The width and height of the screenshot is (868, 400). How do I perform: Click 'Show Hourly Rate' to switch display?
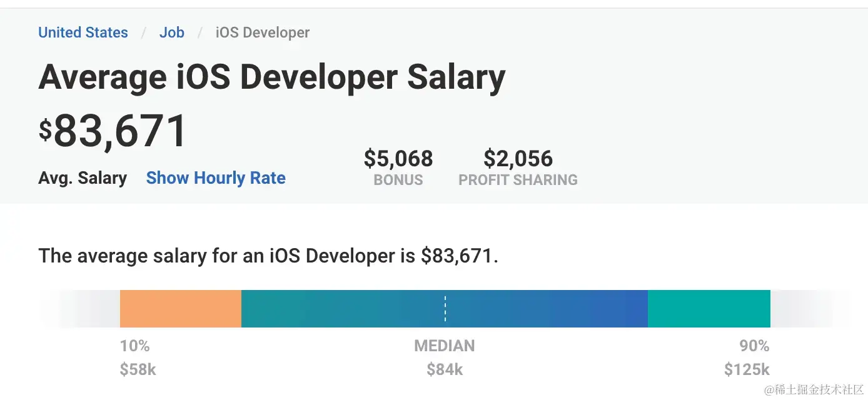[216, 178]
